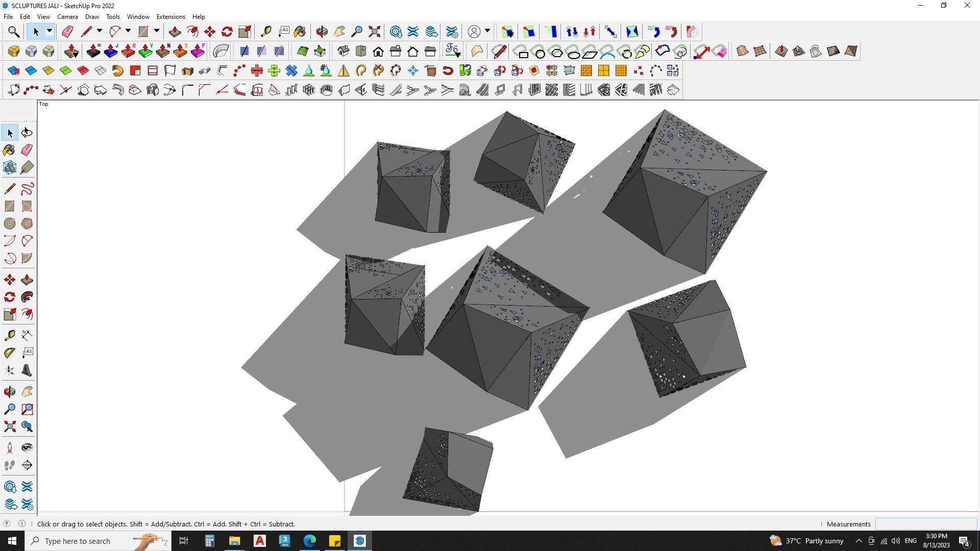Choose the Section Plane tool in the left toolbar

27,465
